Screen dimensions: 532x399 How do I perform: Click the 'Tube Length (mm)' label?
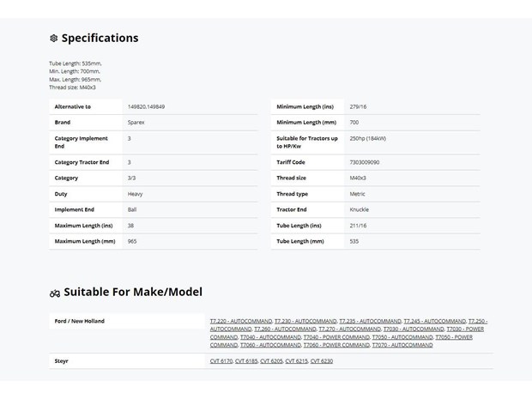tap(300, 241)
